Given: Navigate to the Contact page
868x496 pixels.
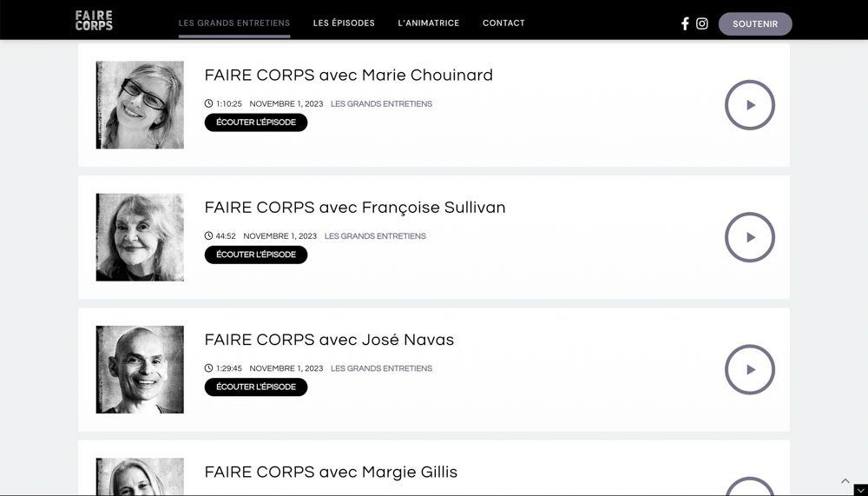Looking at the screenshot, I should pyautogui.click(x=503, y=23).
